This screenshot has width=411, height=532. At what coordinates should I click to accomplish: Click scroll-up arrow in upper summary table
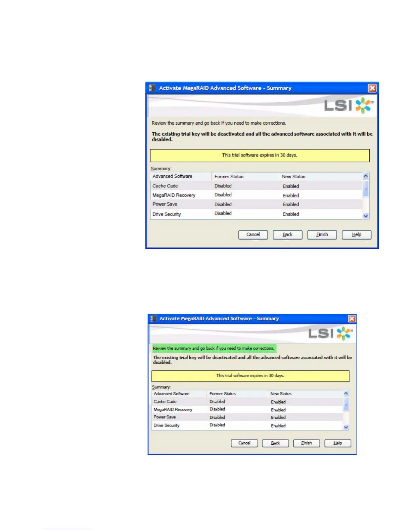coord(366,176)
